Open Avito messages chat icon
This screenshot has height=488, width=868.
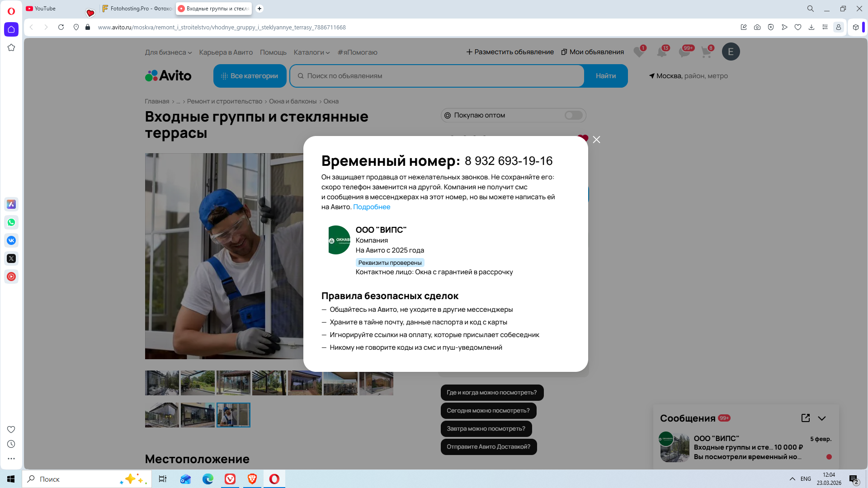(684, 52)
